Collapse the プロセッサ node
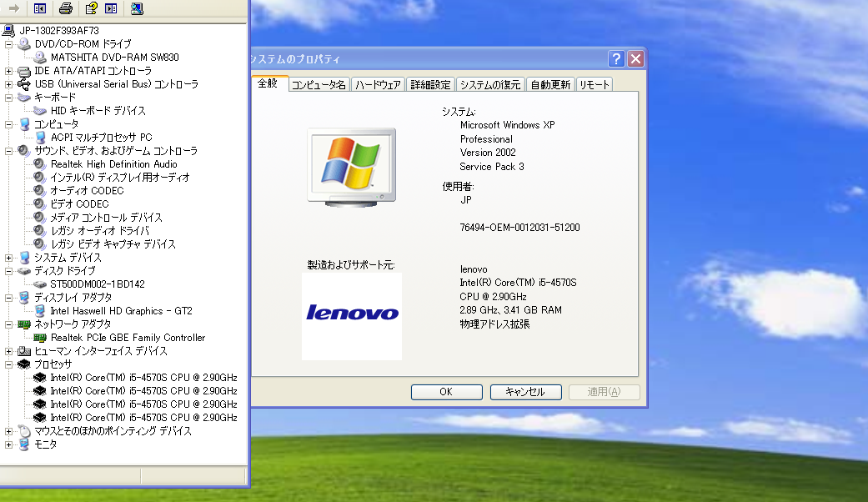This screenshot has width=868, height=502. (x=8, y=364)
